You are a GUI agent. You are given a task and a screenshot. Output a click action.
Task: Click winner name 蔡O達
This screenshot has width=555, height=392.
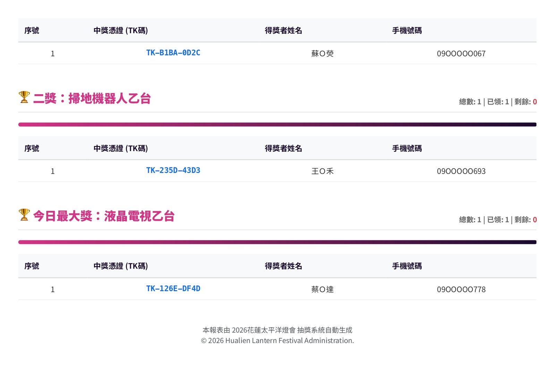322,289
